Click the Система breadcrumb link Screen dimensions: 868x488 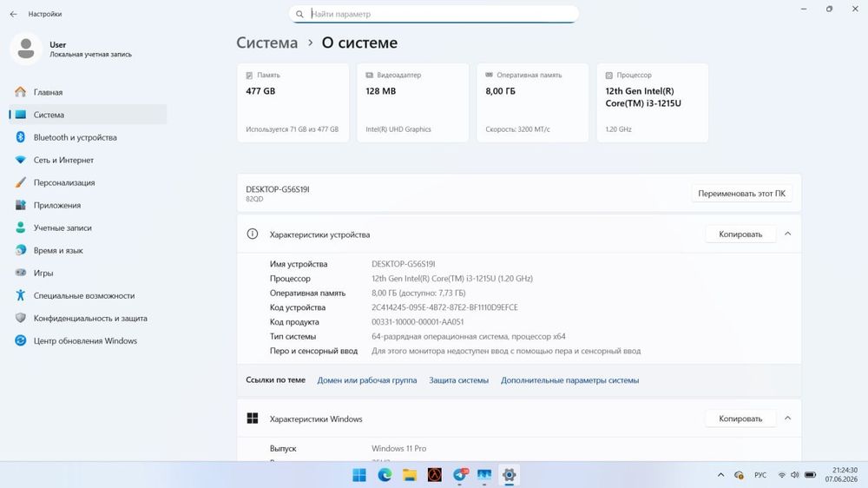tap(266, 43)
